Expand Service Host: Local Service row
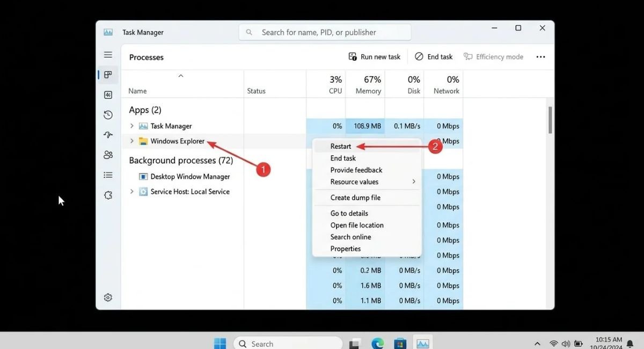Image resolution: width=644 pixels, height=349 pixels. point(132,192)
